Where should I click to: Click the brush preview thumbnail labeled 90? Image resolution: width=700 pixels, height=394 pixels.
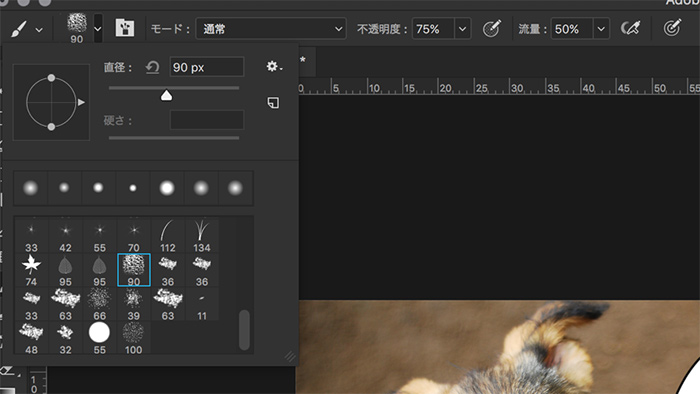point(77,28)
